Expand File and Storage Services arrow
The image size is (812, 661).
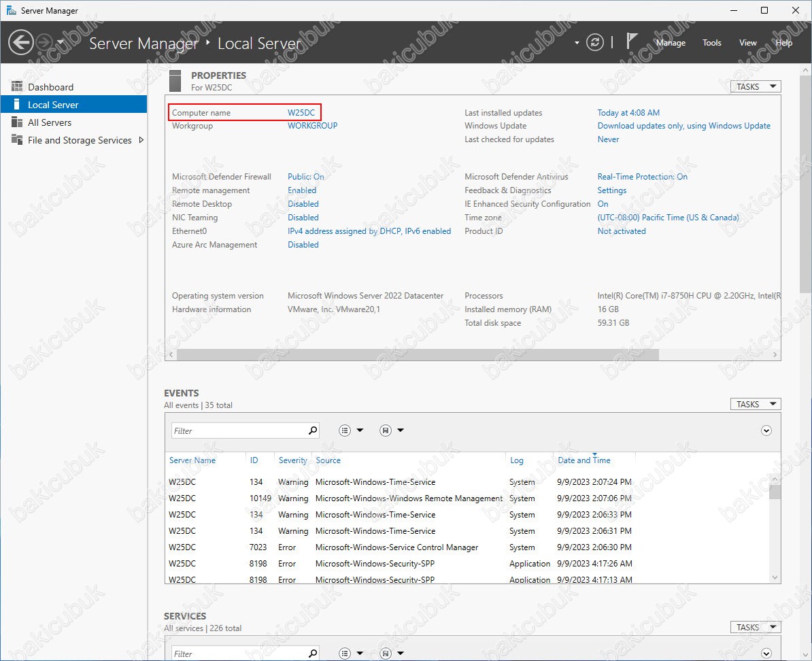(141, 140)
